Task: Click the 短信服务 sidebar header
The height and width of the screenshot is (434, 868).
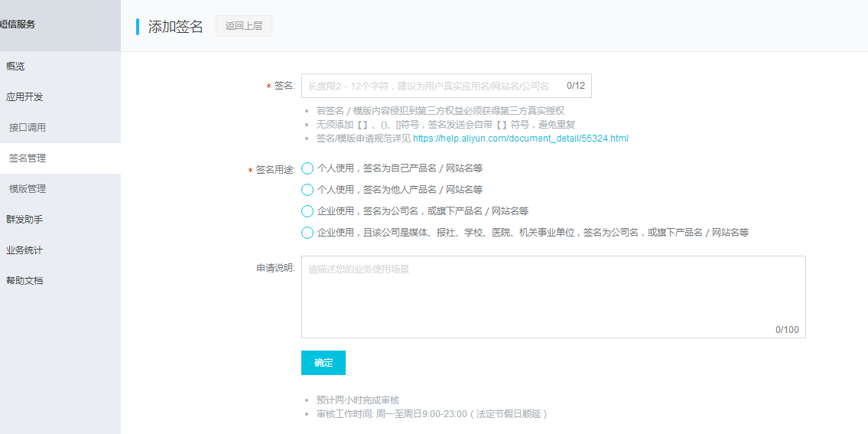Action: (x=18, y=24)
